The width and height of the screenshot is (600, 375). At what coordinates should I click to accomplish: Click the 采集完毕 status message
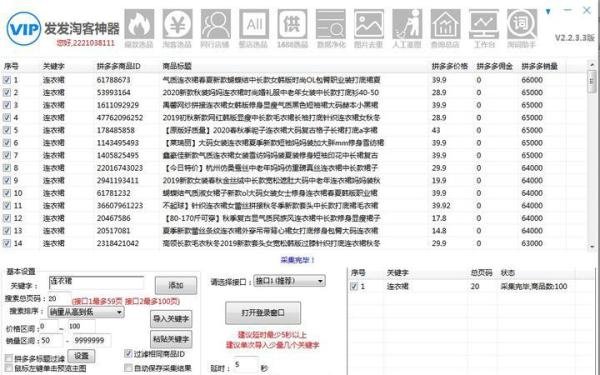click(297, 260)
